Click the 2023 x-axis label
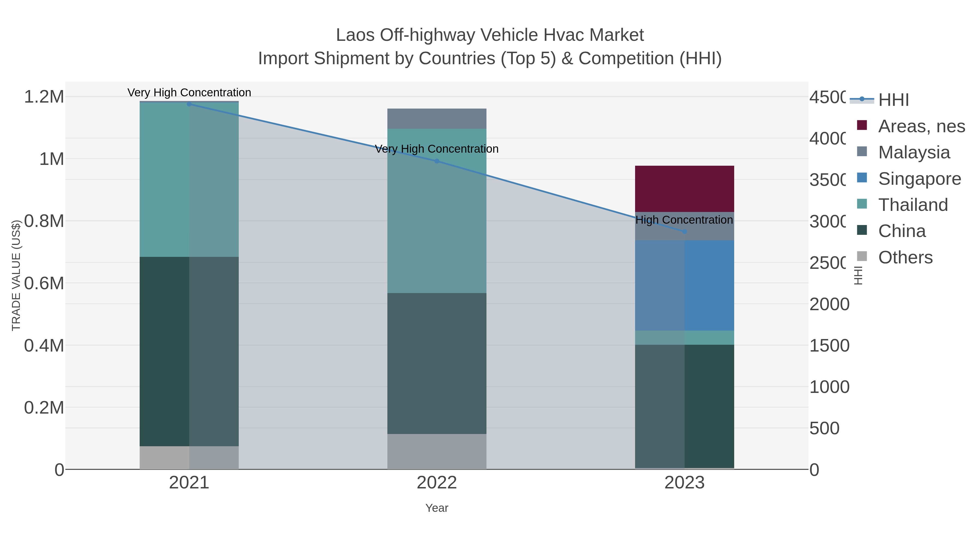 point(684,483)
